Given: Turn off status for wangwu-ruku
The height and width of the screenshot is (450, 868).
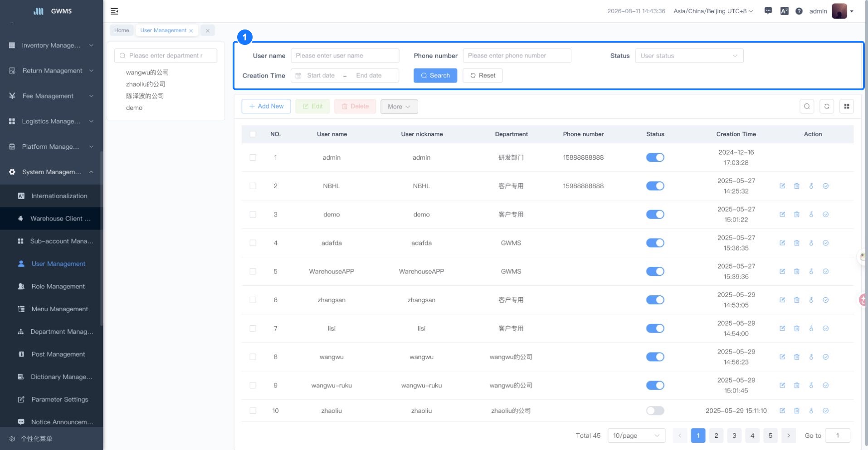Looking at the screenshot, I should (x=655, y=386).
